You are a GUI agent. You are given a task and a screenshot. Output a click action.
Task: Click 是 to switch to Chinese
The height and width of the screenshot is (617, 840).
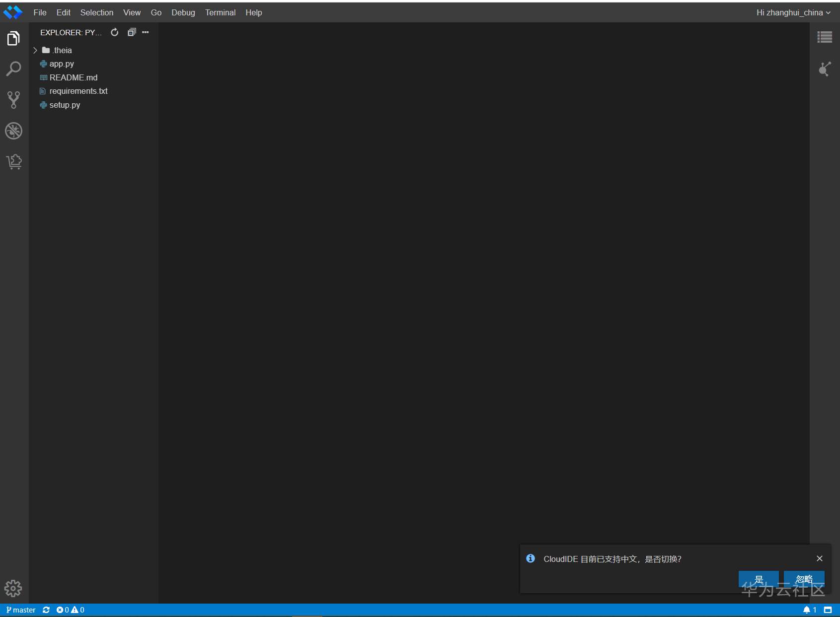pos(759,579)
